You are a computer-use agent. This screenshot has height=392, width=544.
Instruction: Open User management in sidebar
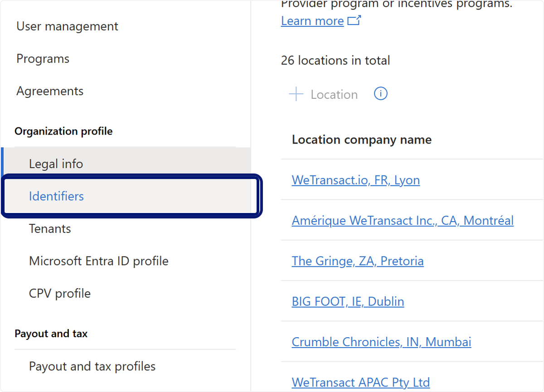67,26
